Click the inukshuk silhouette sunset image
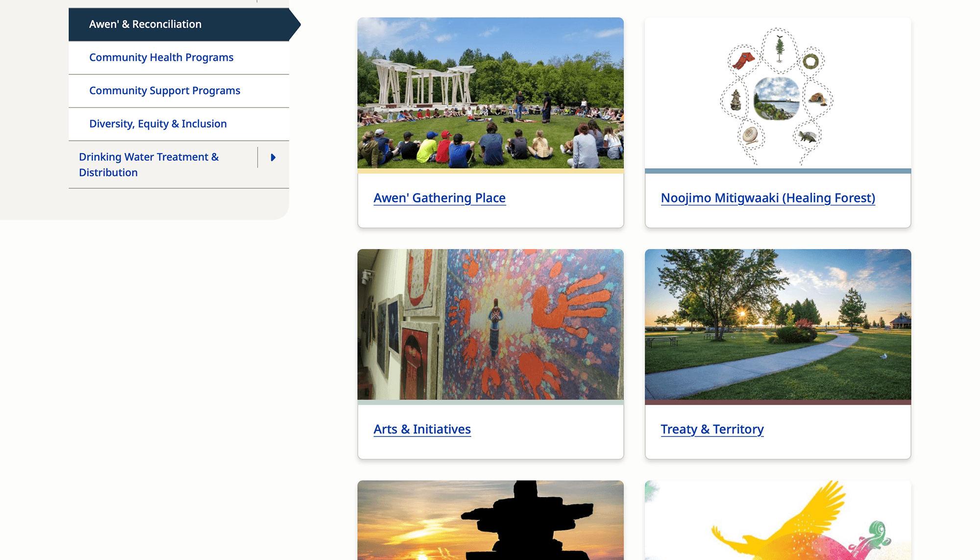Screen dimensions: 980x560 pos(490,520)
